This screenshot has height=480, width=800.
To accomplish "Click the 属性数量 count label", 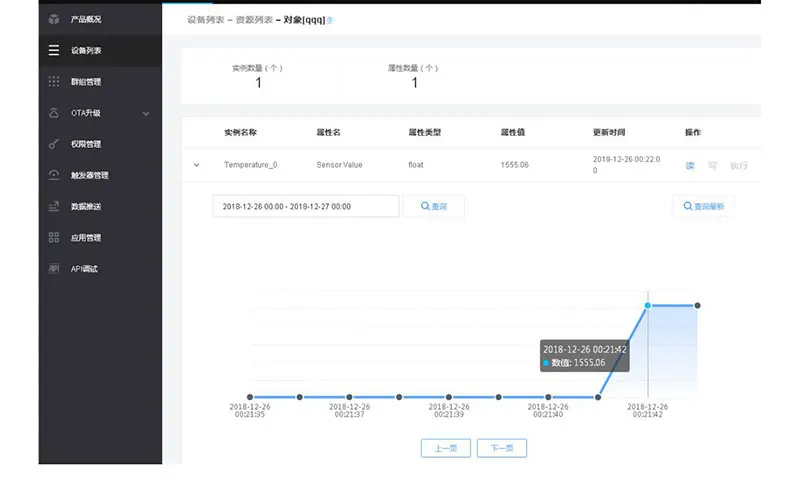I will [x=413, y=68].
